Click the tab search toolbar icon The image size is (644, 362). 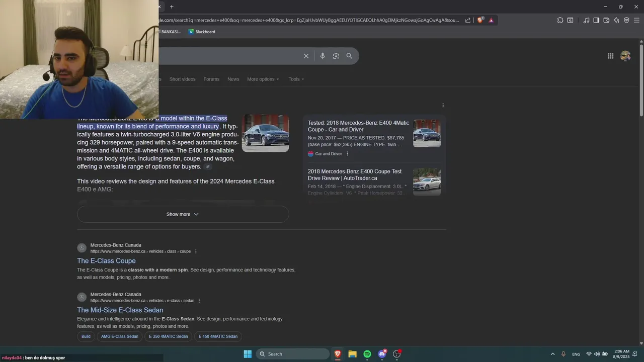click(x=570, y=20)
